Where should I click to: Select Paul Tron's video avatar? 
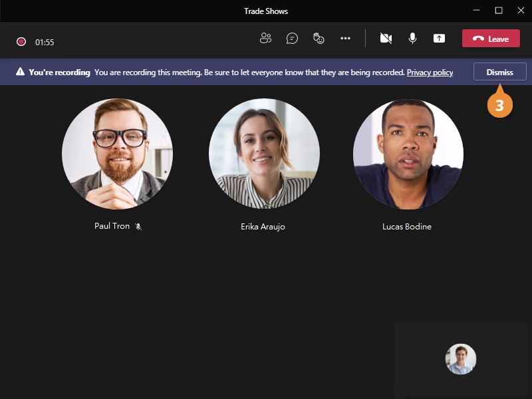tap(118, 154)
